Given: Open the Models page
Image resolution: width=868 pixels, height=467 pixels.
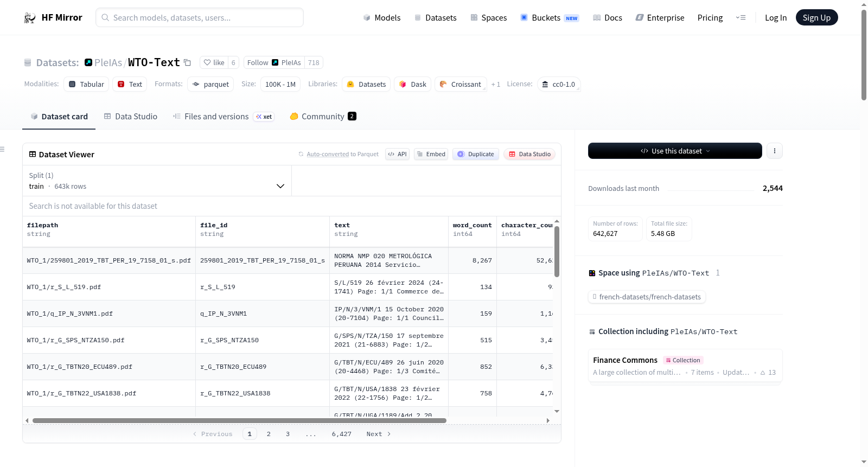Looking at the screenshot, I should (382, 18).
